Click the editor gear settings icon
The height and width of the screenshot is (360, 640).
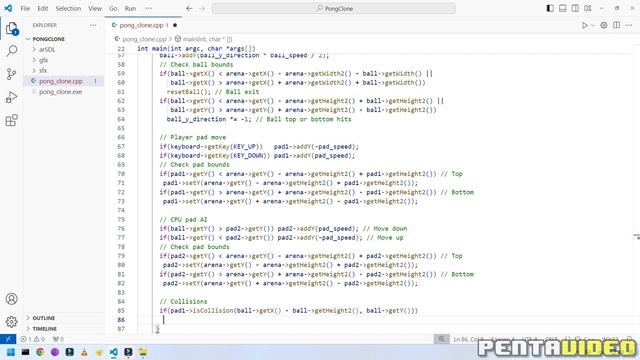pyautogui.click(x=604, y=25)
